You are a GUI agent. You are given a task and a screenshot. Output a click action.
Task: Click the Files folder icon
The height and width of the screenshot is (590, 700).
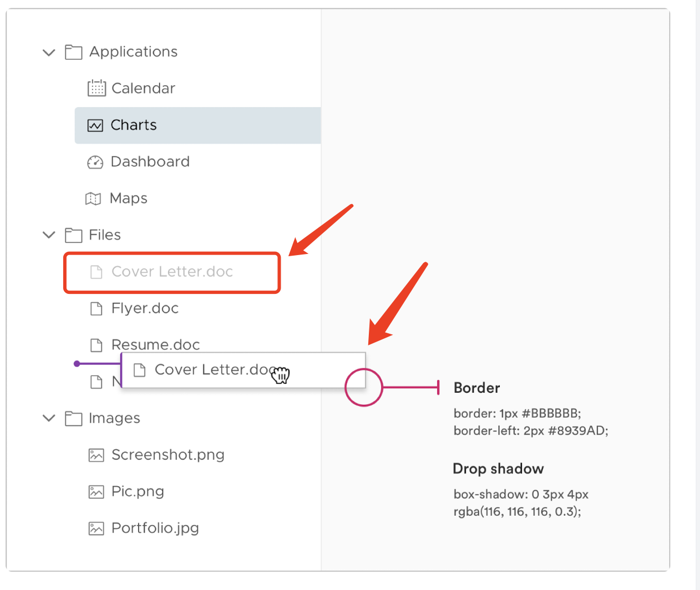tap(73, 235)
